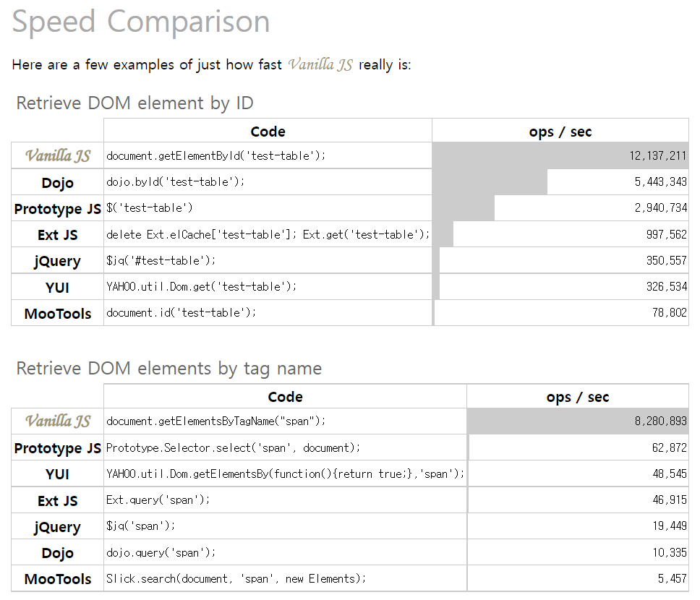This screenshot has width=700, height=600.
Task: Select code dojo.byId('test-table');
Action: [x=176, y=181]
